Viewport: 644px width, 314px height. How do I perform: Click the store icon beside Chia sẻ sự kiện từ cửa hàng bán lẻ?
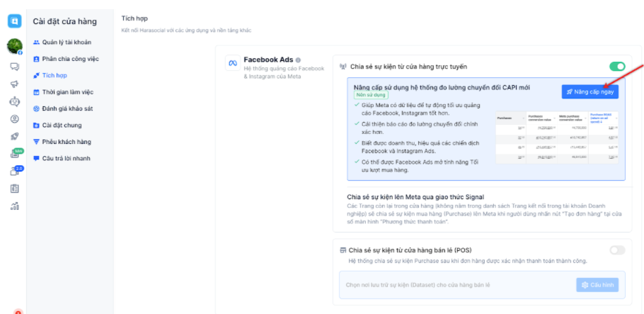343,250
